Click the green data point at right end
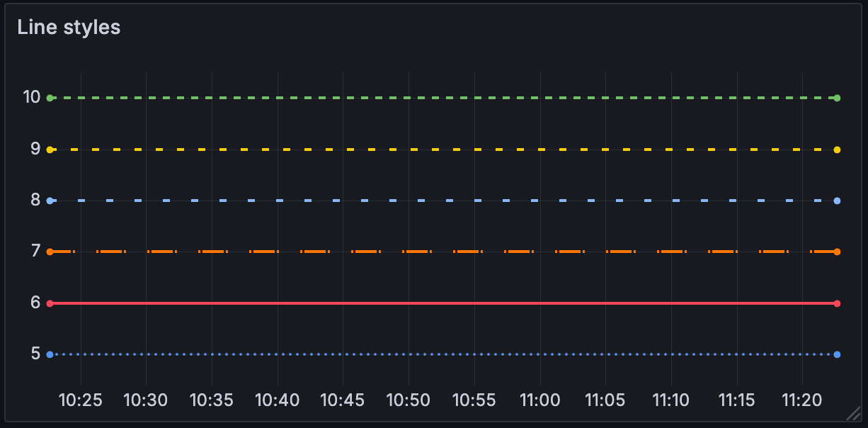 (837, 98)
